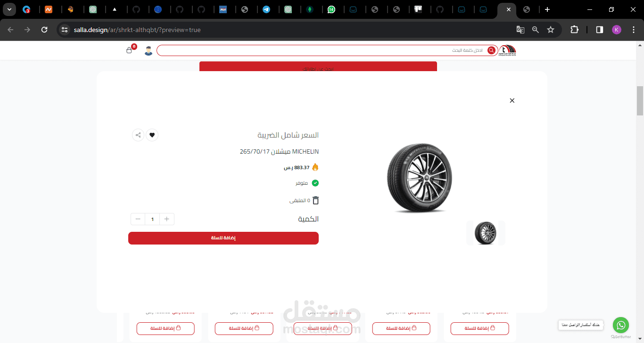Open Chrome three-dot menu
Image resolution: width=644 pixels, height=343 pixels.
(633, 30)
